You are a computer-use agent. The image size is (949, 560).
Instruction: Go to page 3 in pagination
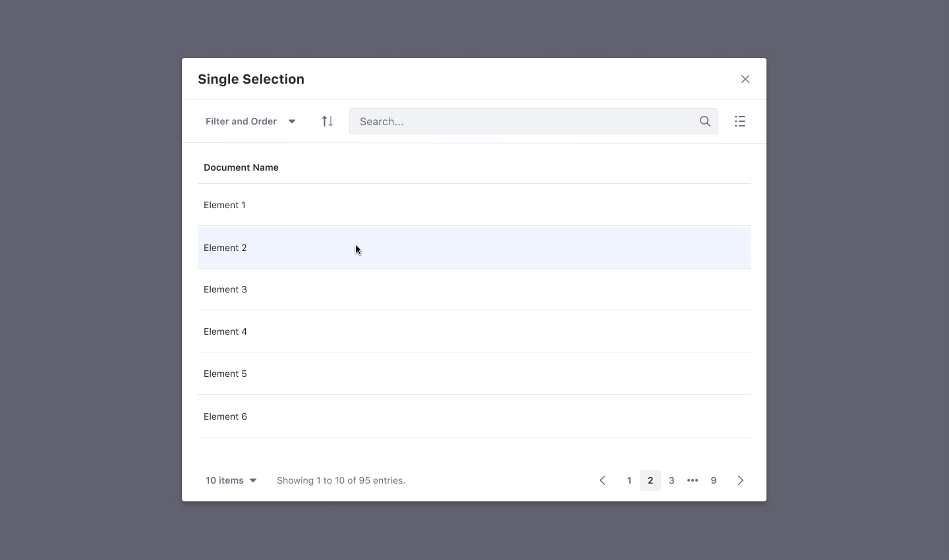(672, 480)
